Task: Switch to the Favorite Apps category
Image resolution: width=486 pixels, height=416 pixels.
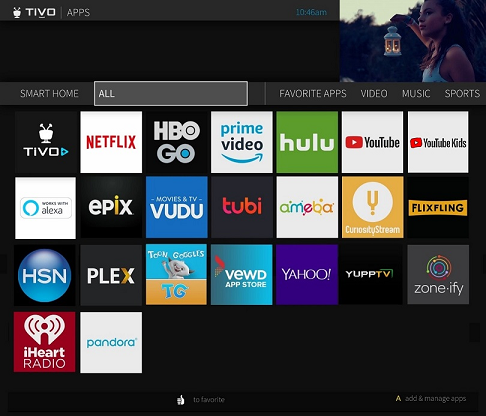Action: pos(313,94)
